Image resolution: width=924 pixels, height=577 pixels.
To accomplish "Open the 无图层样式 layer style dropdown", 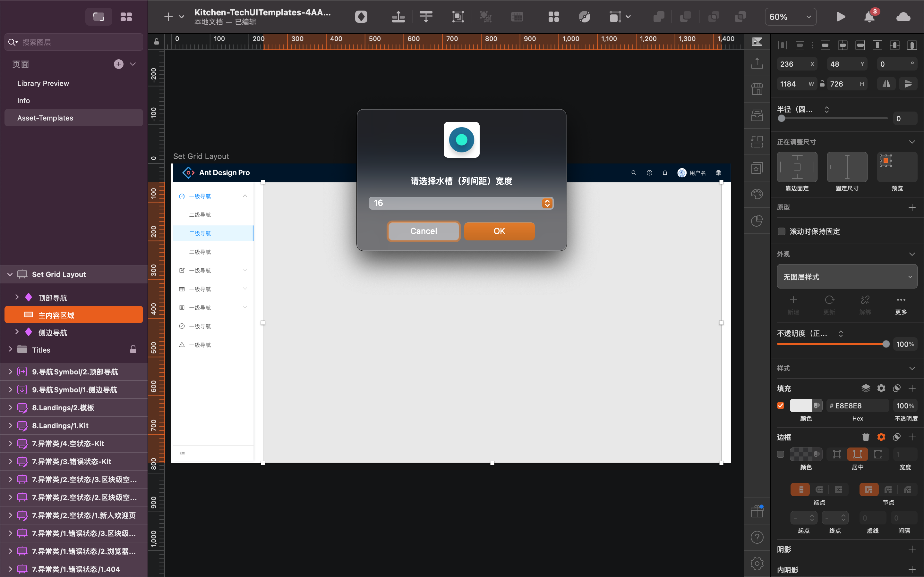I will tap(846, 277).
